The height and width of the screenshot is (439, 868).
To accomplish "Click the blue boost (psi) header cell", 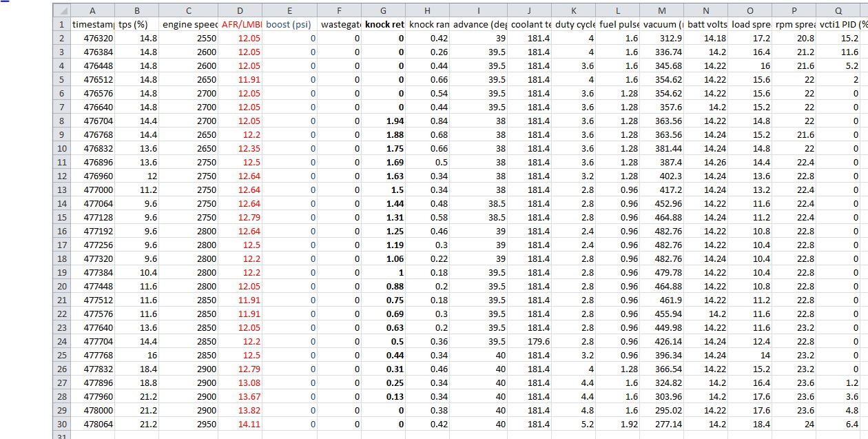I will click(x=289, y=24).
